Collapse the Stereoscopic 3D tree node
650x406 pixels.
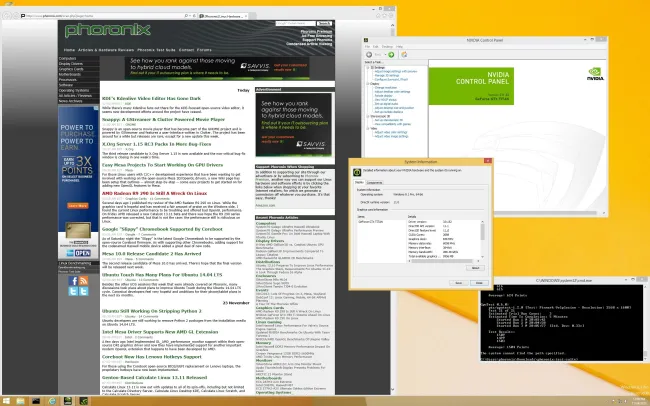(367, 116)
